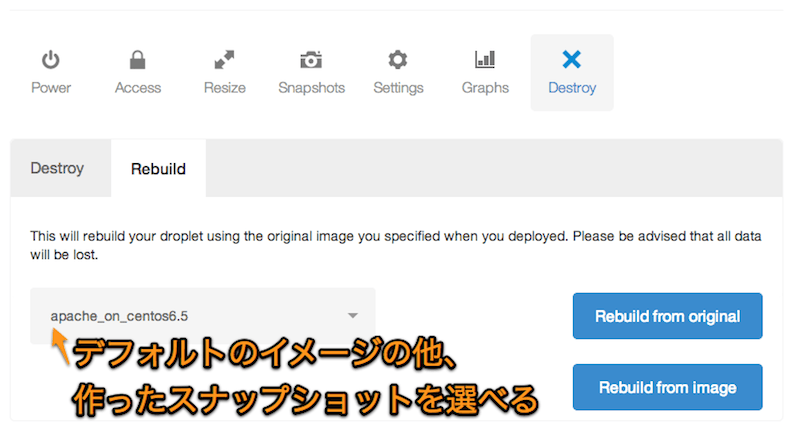
Task: Switch to the Rebuild sub-tab
Action: point(158,168)
